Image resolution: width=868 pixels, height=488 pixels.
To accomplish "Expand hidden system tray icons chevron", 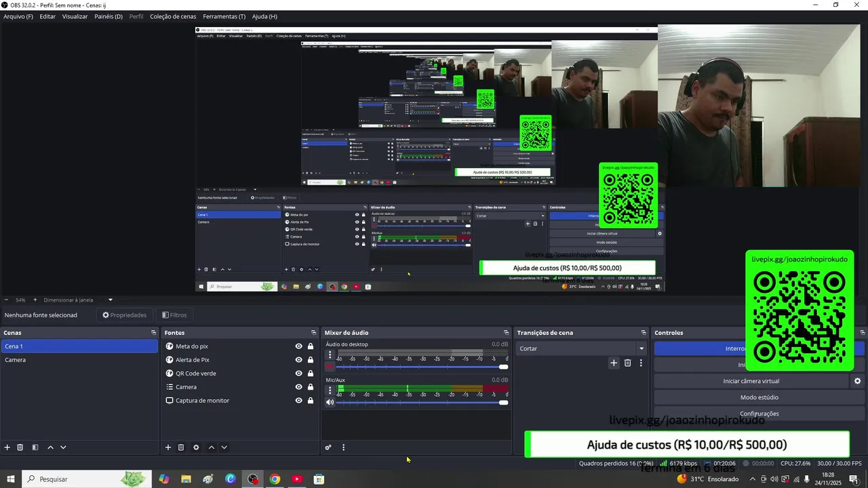I will tap(752, 479).
